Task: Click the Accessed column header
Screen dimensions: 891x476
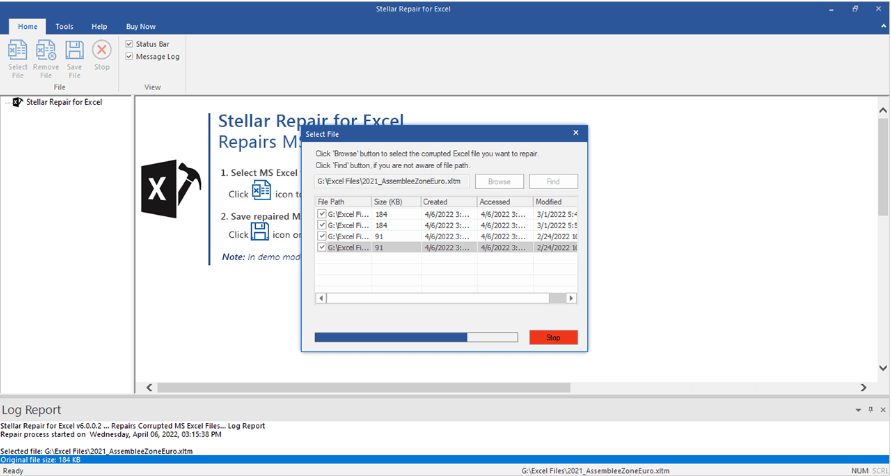Action: [505, 202]
